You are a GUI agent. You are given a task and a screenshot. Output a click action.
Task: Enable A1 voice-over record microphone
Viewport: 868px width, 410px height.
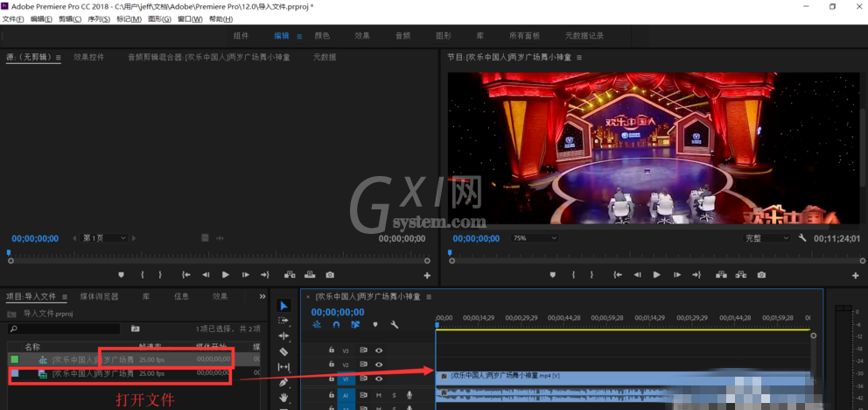(409, 395)
